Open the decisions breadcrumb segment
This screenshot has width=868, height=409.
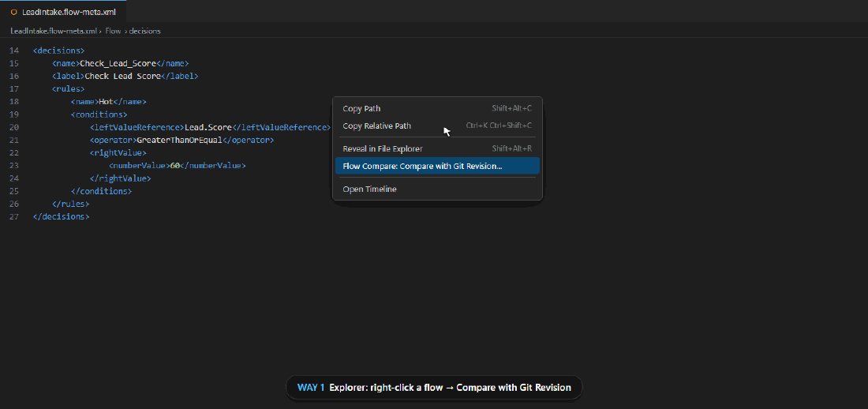[x=145, y=31]
